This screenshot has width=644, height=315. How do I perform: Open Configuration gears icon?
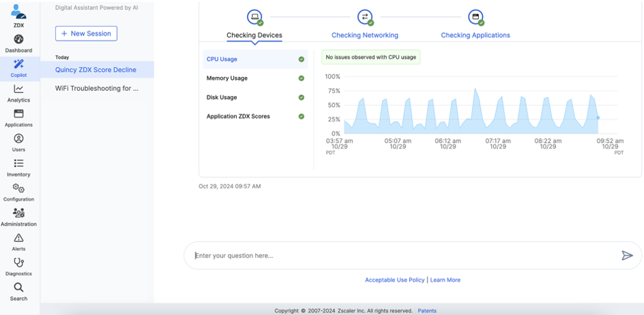click(x=19, y=188)
